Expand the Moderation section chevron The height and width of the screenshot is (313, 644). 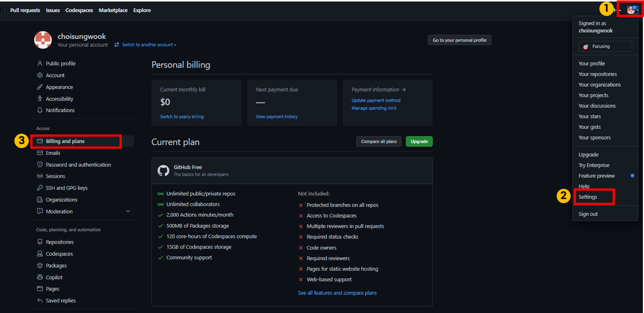[x=128, y=211]
